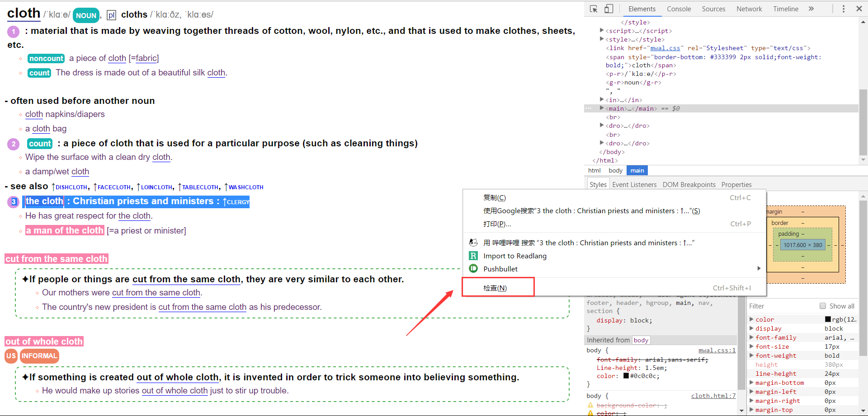Follow the WASHCLOTH see-also link
868x416 pixels.
tap(244, 187)
